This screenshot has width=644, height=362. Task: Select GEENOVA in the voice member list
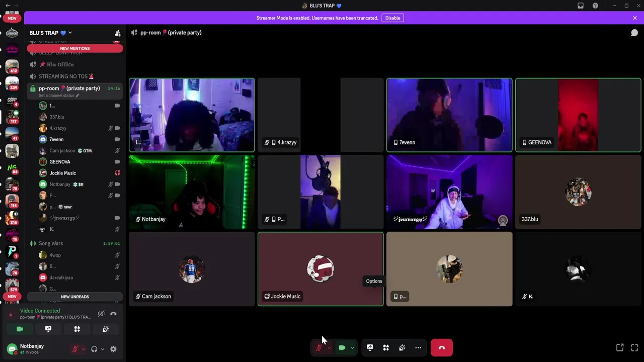tap(79, 162)
